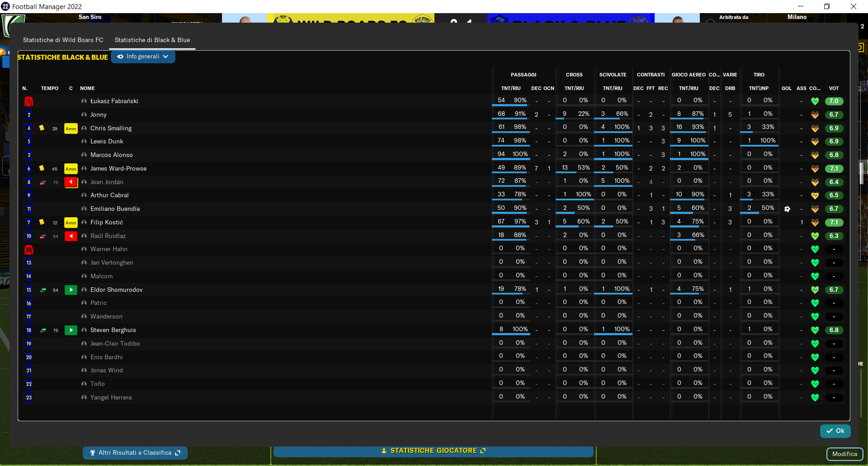This screenshot has height=466, width=868.
Task: Click the player profile icon beside Lewis Dunk
Action: pos(84,142)
